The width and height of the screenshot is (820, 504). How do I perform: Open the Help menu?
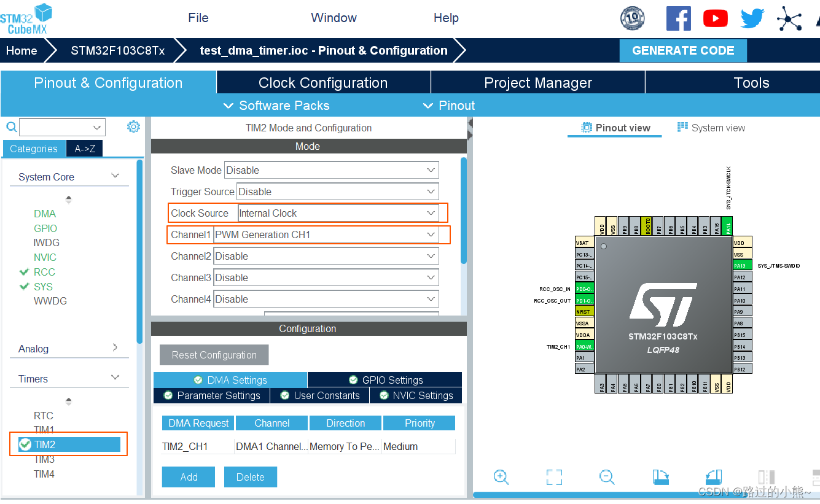click(446, 18)
